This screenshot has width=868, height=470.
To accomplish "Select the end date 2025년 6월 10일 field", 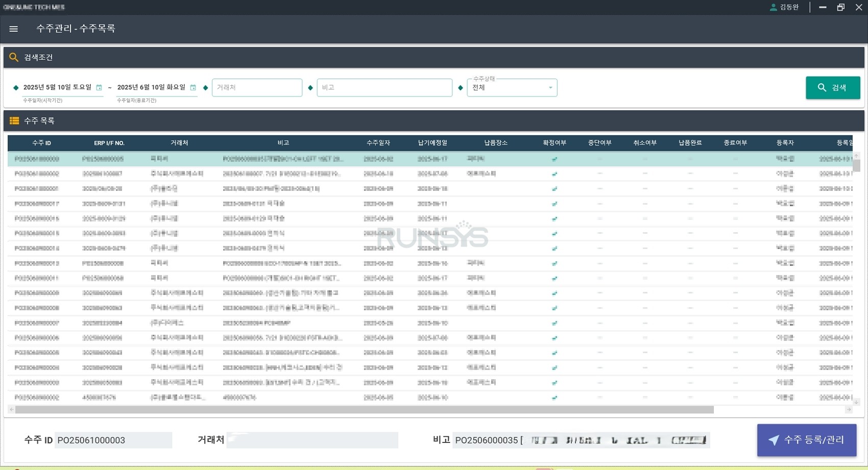I will tap(151, 87).
